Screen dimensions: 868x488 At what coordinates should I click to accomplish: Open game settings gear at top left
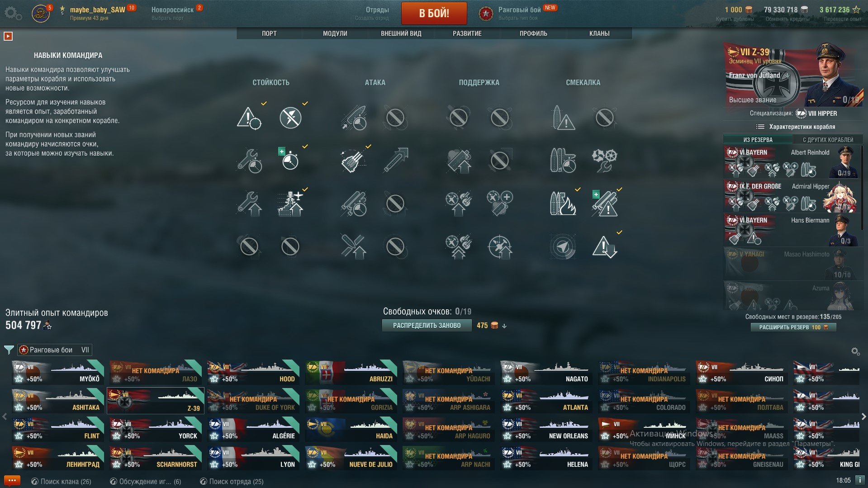pyautogui.click(x=12, y=13)
